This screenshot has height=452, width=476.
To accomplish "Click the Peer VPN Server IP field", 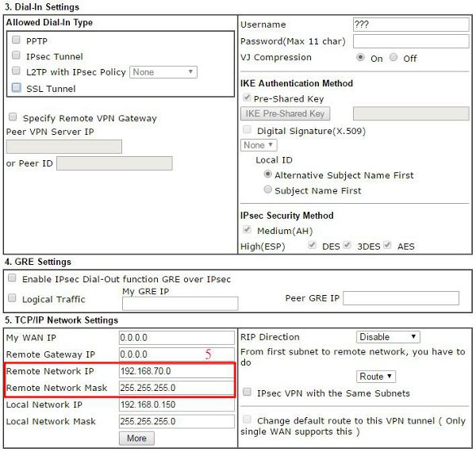I will [x=64, y=147].
